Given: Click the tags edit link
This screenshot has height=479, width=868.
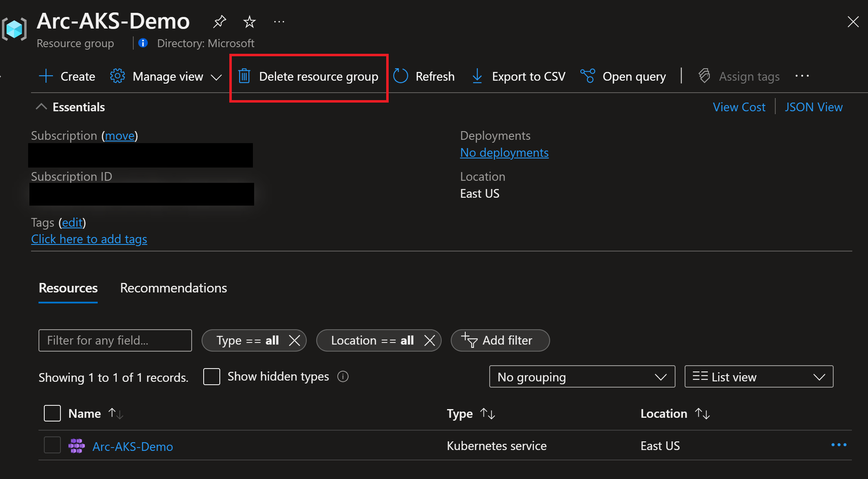Looking at the screenshot, I should click(72, 223).
